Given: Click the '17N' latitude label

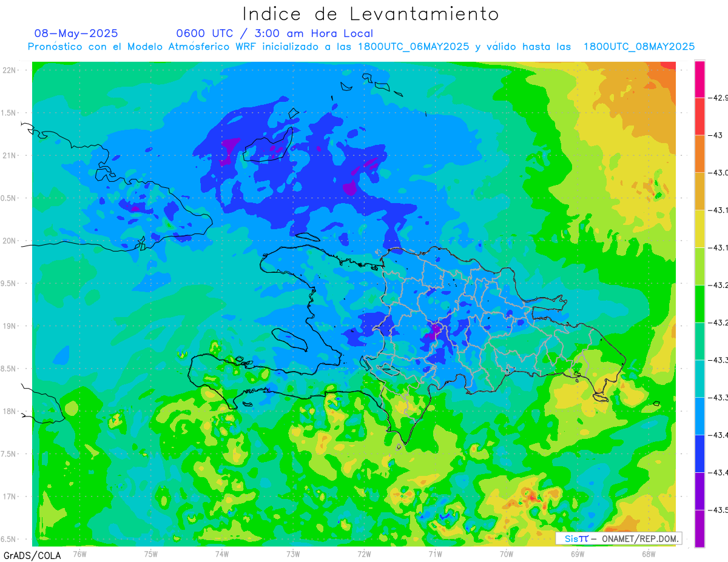Looking at the screenshot, I should (x=8, y=497).
